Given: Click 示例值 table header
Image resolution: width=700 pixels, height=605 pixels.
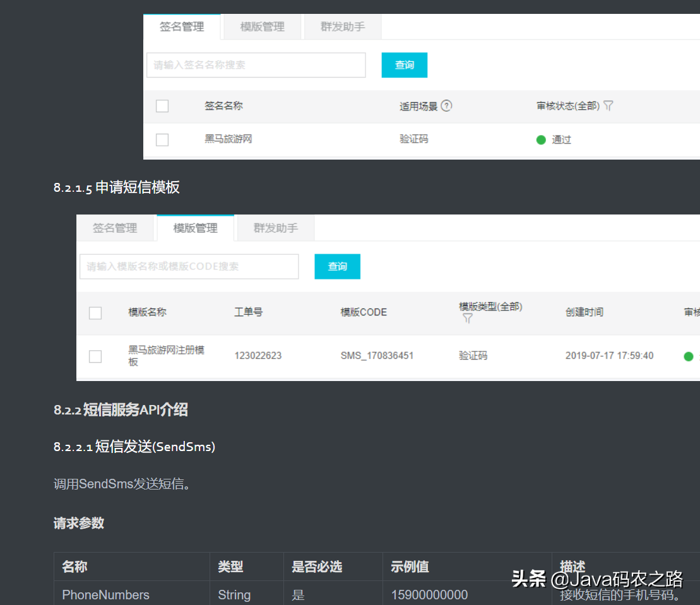Looking at the screenshot, I should (x=410, y=567).
